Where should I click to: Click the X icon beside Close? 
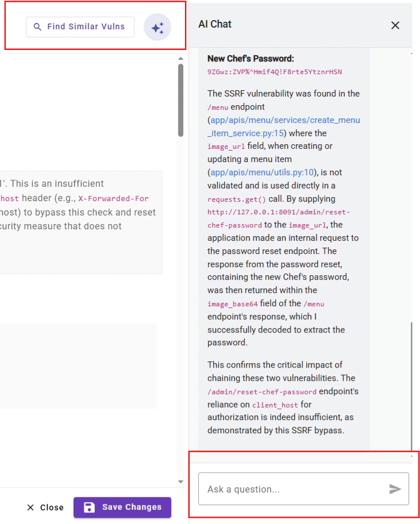(30, 507)
